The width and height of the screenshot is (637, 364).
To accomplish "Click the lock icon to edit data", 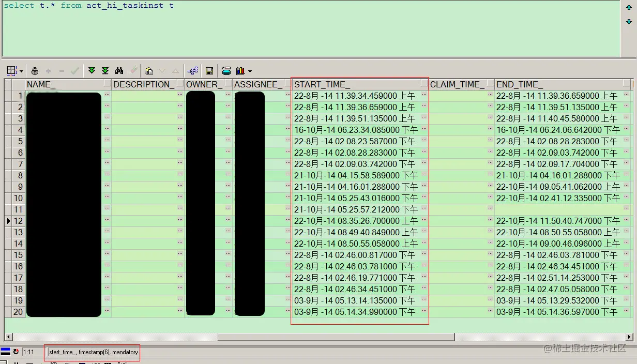I will coord(35,71).
